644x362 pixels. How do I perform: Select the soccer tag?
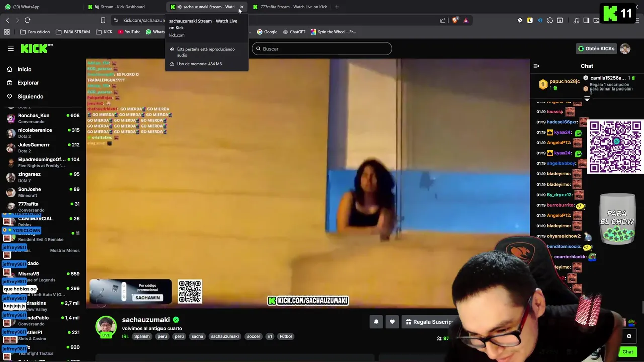[254, 336]
